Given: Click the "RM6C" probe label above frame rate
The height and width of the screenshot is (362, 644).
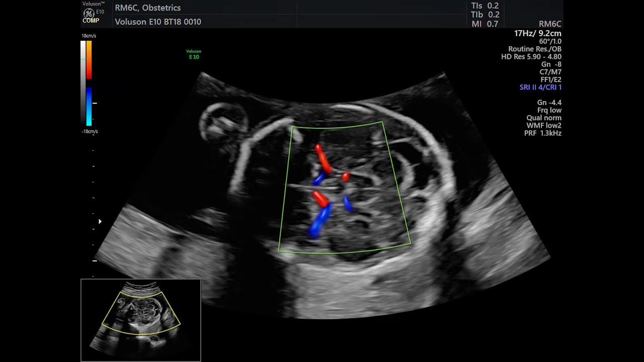Looking at the screenshot, I should (x=550, y=24).
